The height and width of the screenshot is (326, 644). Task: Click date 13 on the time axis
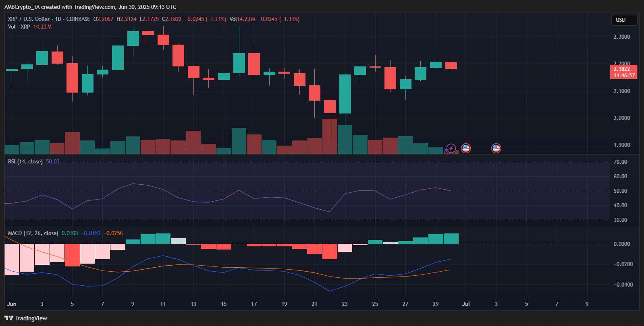click(193, 304)
